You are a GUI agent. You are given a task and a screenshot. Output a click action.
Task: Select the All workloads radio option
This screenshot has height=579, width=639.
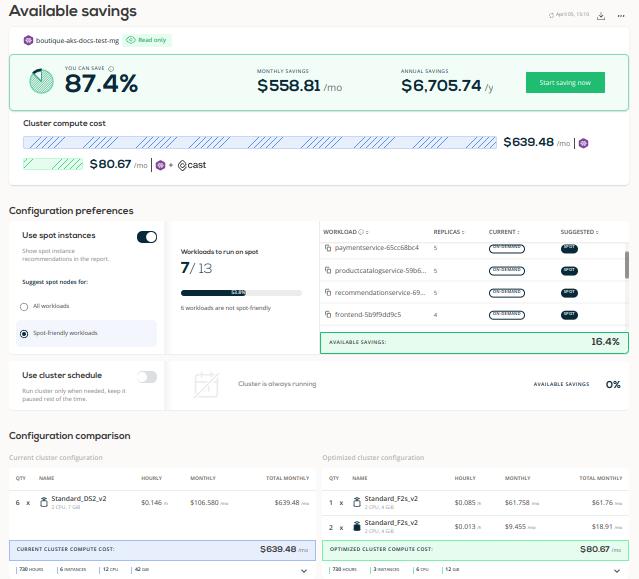(x=24, y=306)
